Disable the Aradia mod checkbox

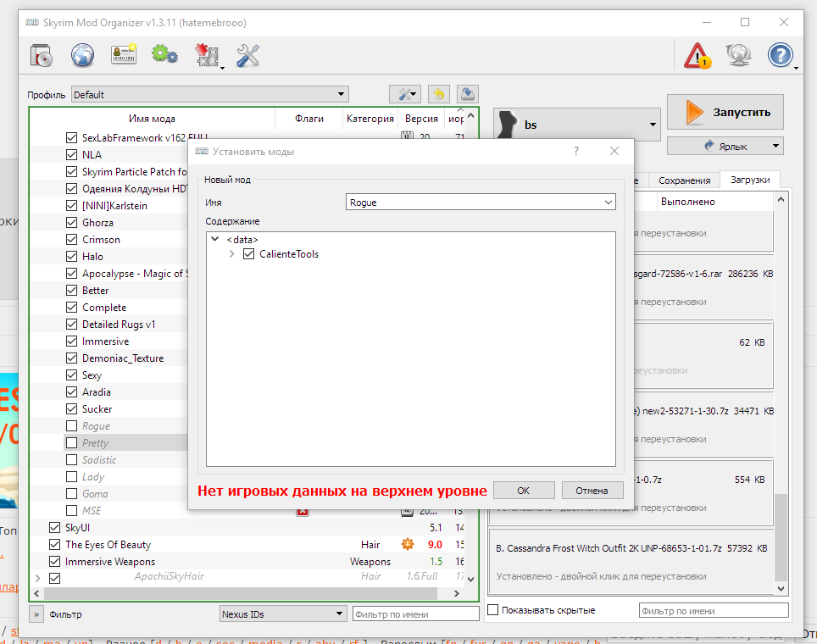click(72, 392)
